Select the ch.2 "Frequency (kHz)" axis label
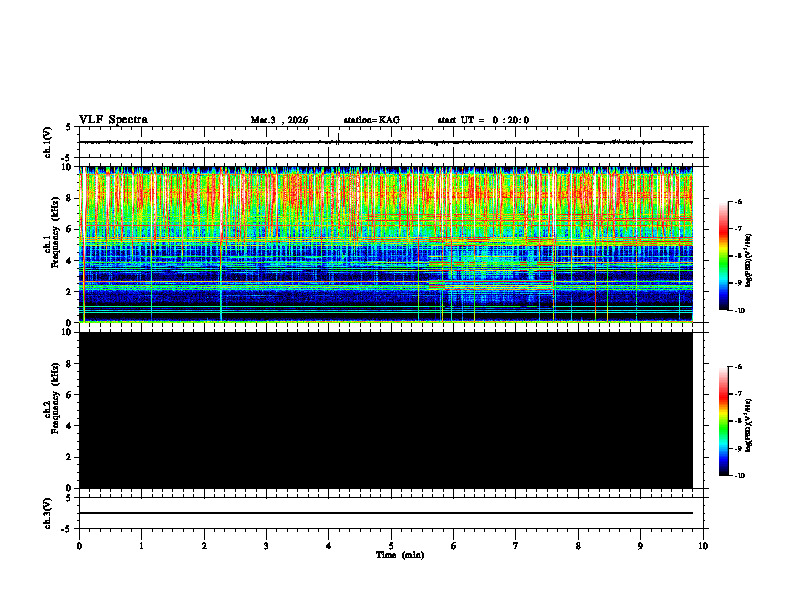The width and height of the screenshot is (792, 612). [x=55, y=398]
